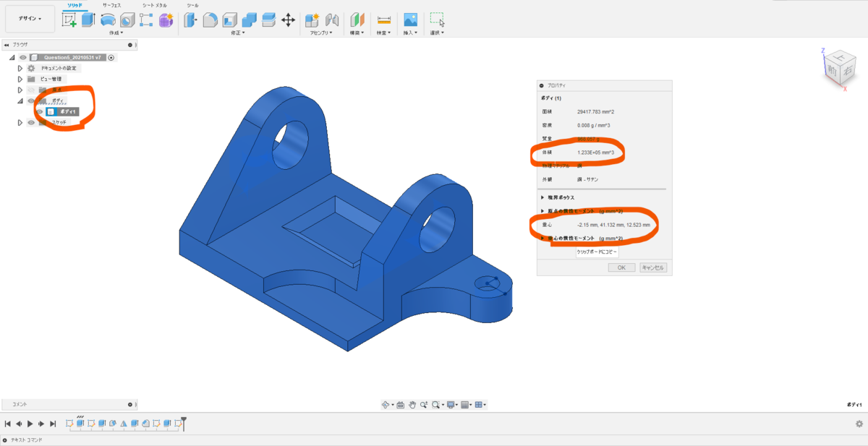Open the 作成 dropdown menu

coord(116,33)
